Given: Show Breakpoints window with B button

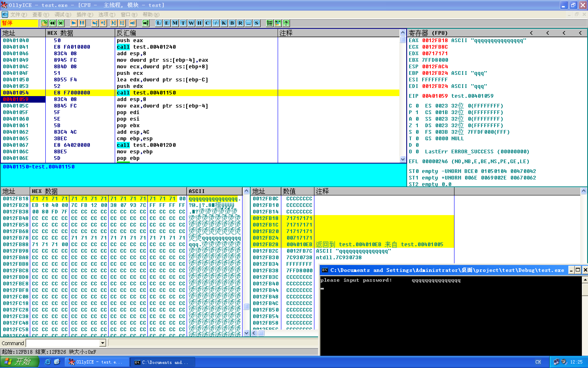Looking at the screenshot, I should click(x=232, y=23).
